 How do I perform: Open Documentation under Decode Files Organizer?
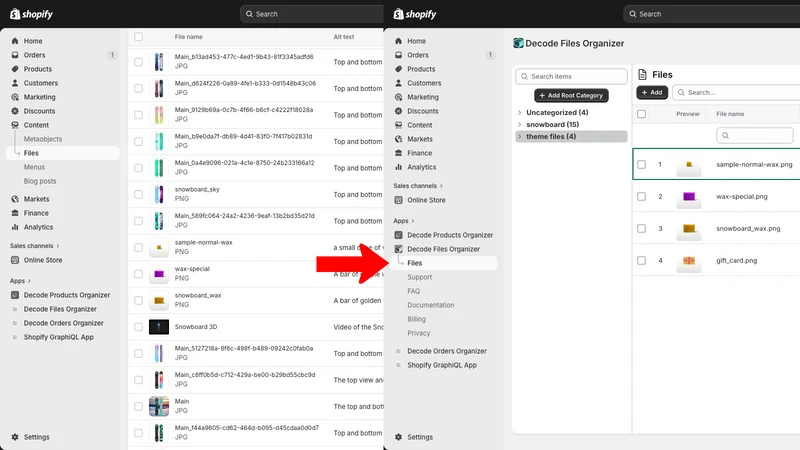pyautogui.click(x=431, y=305)
